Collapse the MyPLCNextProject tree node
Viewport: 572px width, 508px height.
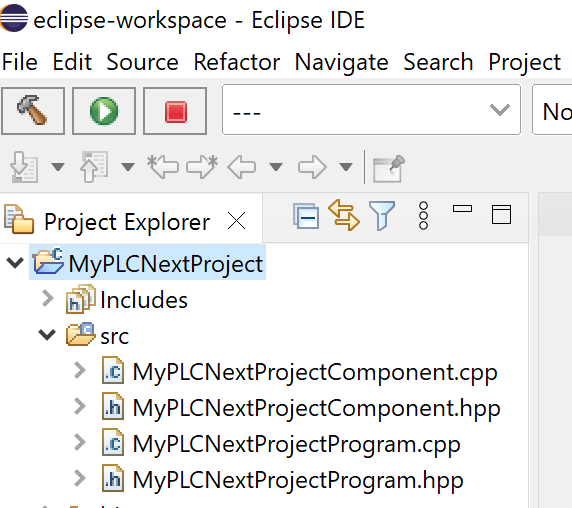(15, 262)
